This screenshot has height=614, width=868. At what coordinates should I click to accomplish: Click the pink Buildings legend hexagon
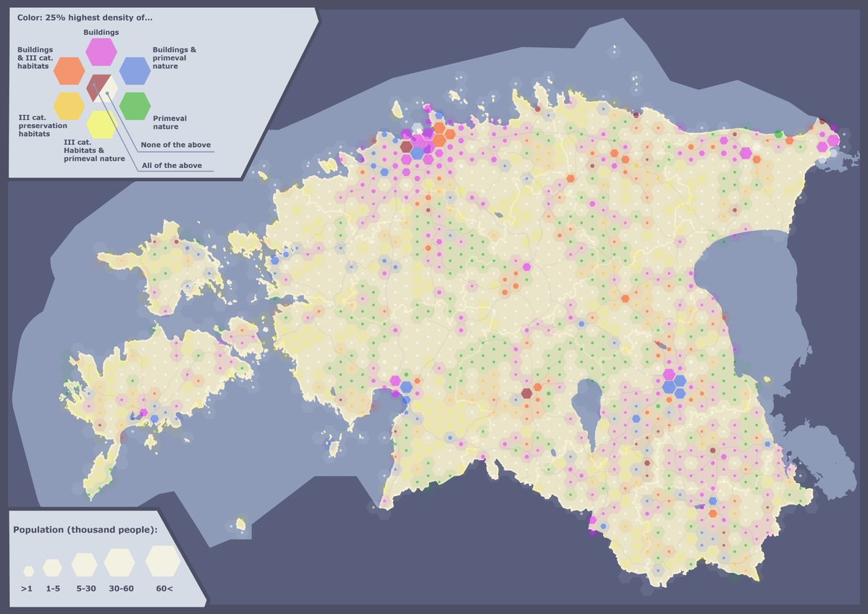click(x=101, y=51)
